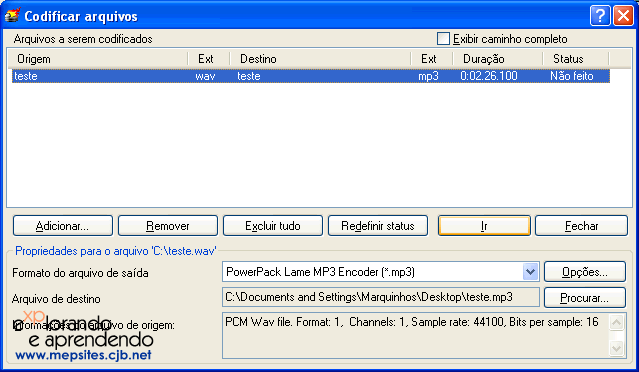Click the Procurar... browse button

(585, 298)
